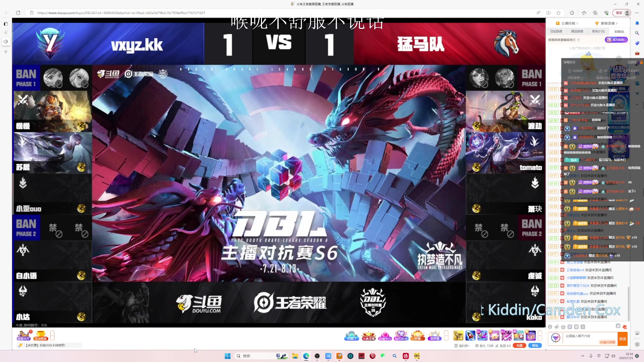Add this page to browser favorites
644x362 pixels.
click(558, 13)
